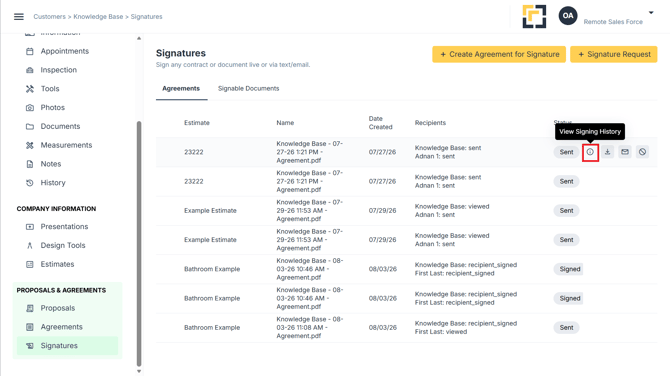Click 'Knowledge Base - 08-03-26 11:08 AM' name
The height and width of the screenshot is (376, 670).
coord(310,328)
